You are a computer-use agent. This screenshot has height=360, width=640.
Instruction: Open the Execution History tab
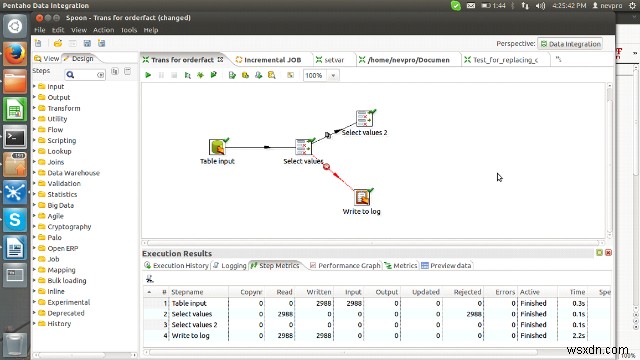[176, 266]
